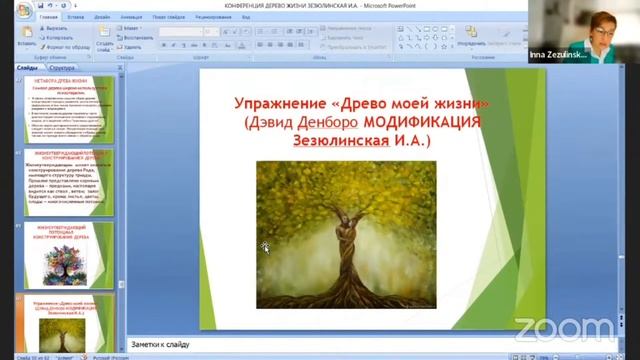Click Вырезать to cut selection
Image resolution: width=640 pixels, height=360 pixels.
[x=53, y=29]
